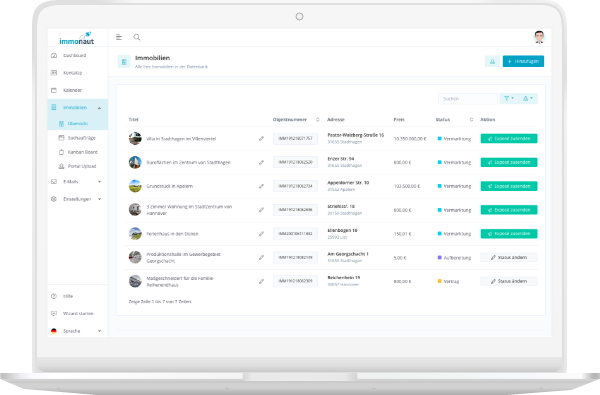Expand the Sprache language selector
The image size is (600, 395).
point(77,331)
